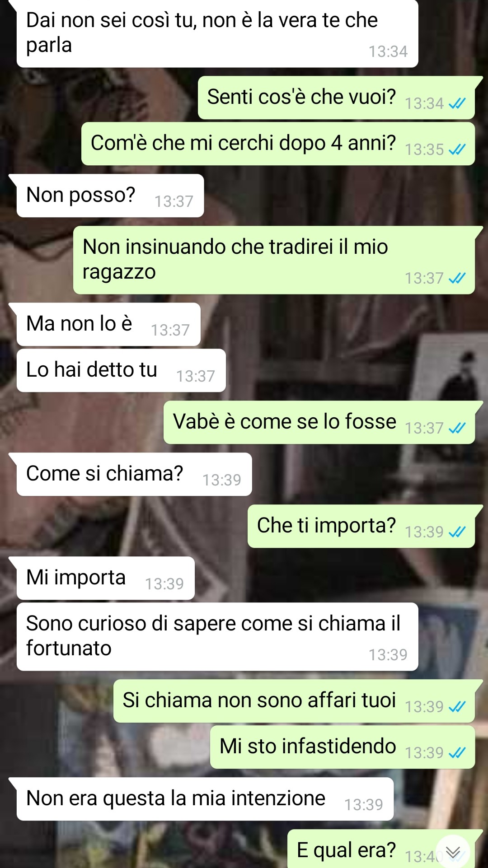Tap 13:37 timestamp on 'Non posso?' message
Viewport: 488px width, 868px height.
pos(174,201)
